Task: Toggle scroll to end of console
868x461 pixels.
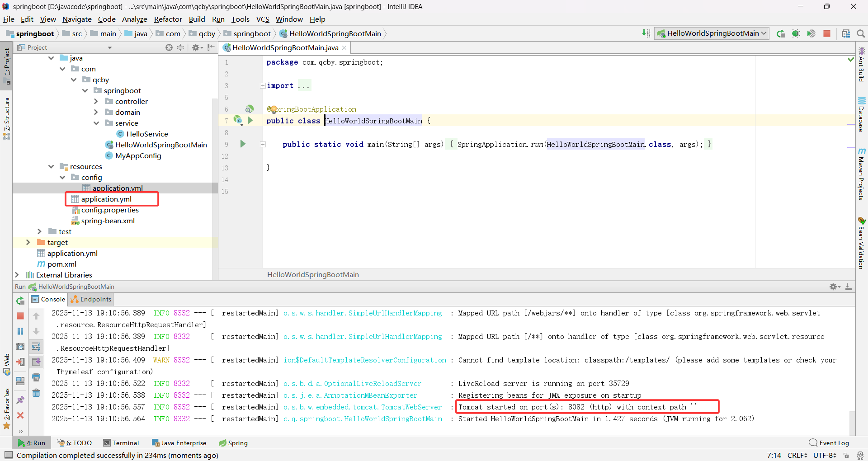Action: pos(36,362)
